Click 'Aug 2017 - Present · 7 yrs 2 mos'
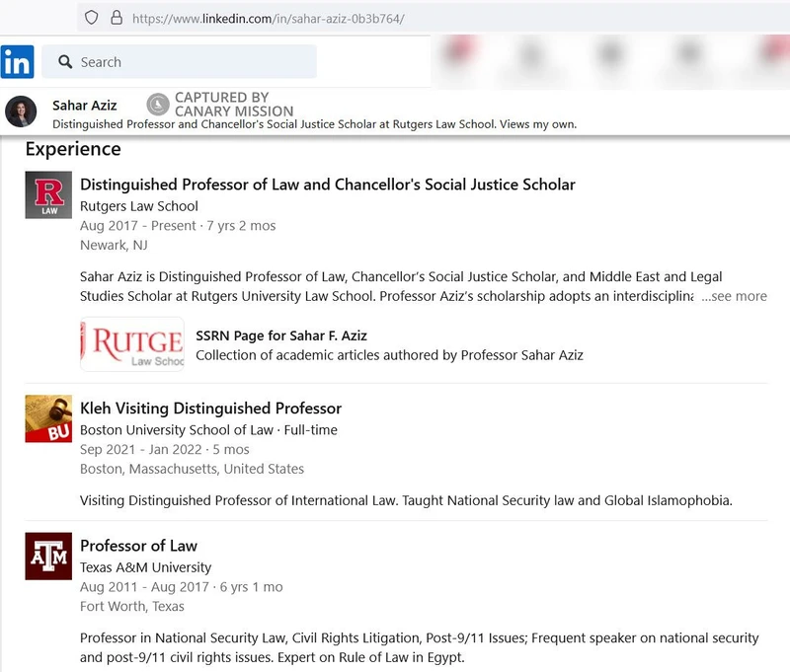The width and height of the screenshot is (790, 672). 178,226
